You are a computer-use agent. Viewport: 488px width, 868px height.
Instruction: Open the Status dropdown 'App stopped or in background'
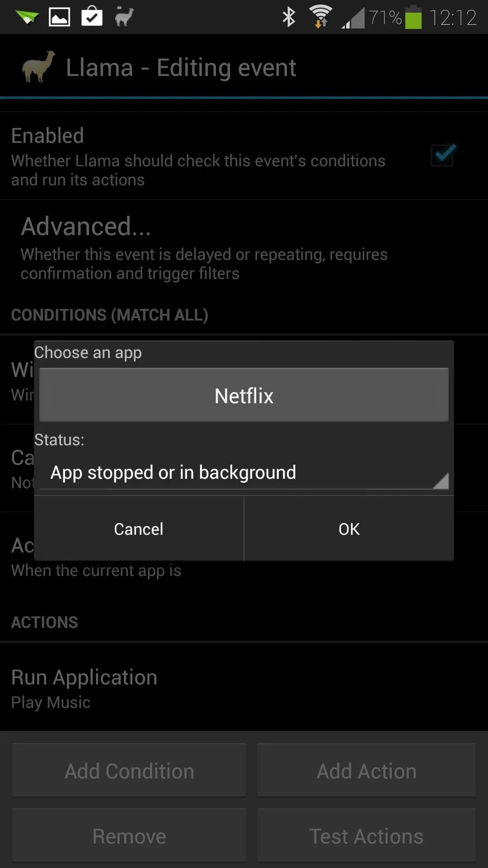click(244, 473)
